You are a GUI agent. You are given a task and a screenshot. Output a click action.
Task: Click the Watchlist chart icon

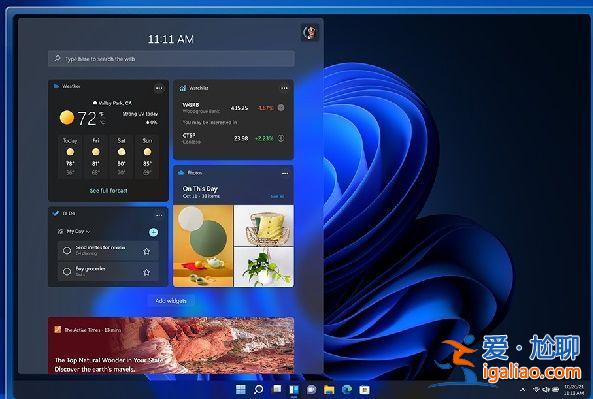[x=183, y=88]
